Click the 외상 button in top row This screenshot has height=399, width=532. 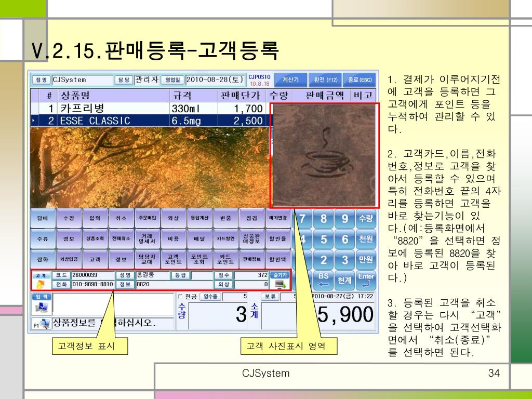pyautogui.click(x=173, y=218)
